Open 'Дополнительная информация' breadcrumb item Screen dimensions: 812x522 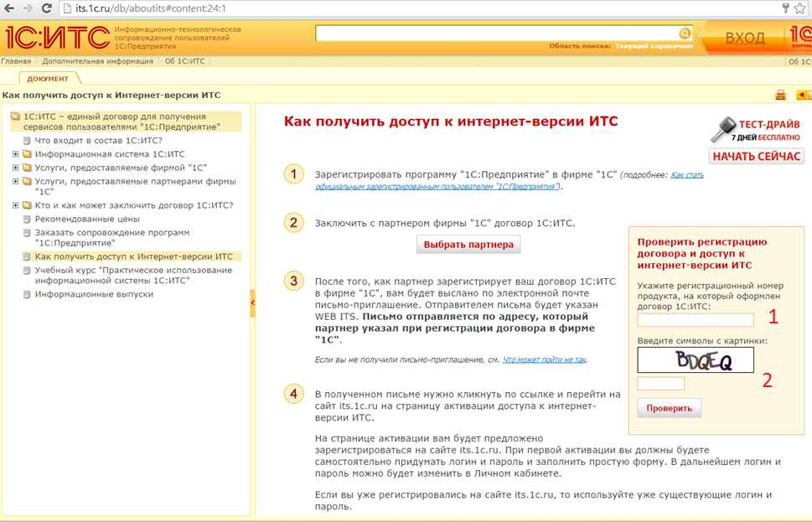click(98, 61)
